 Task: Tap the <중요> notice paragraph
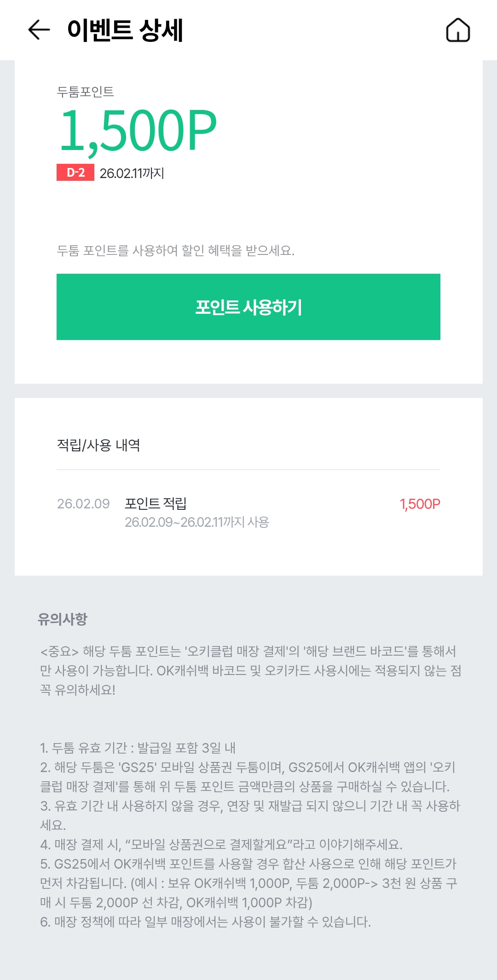click(251, 670)
